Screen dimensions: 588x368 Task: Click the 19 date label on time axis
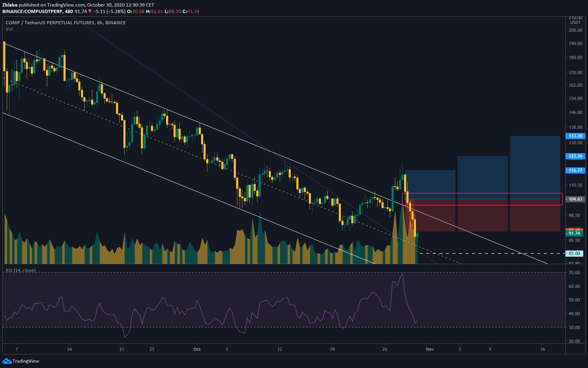tap(332, 349)
